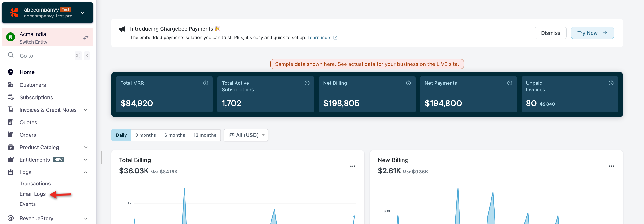Viewport: 644px width, 224px height.
Task: Click the Total MRR info icon
Action: (x=205, y=83)
